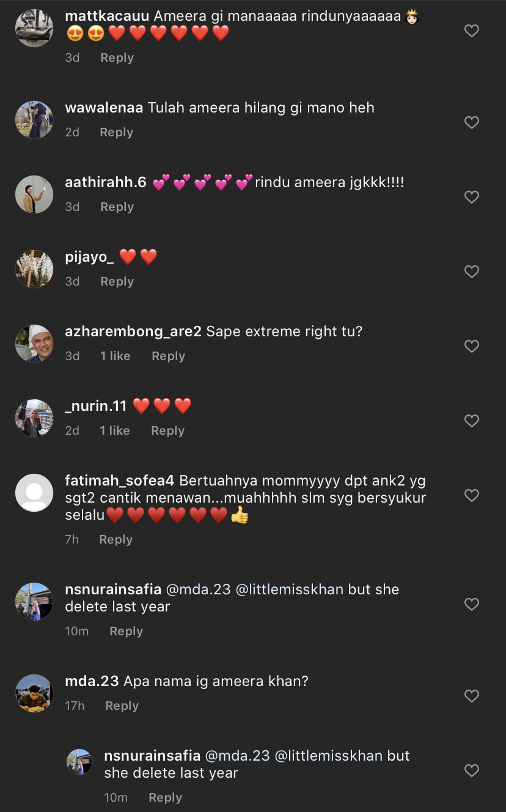Reply to mda.23's question
Screen dimensions: 506x812
[122, 706]
